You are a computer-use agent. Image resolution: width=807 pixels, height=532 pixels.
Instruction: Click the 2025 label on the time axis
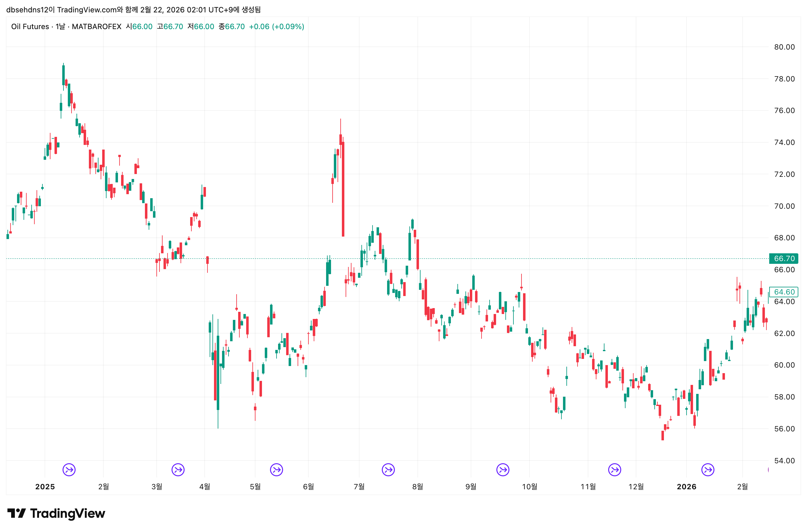click(x=45, y=486)
